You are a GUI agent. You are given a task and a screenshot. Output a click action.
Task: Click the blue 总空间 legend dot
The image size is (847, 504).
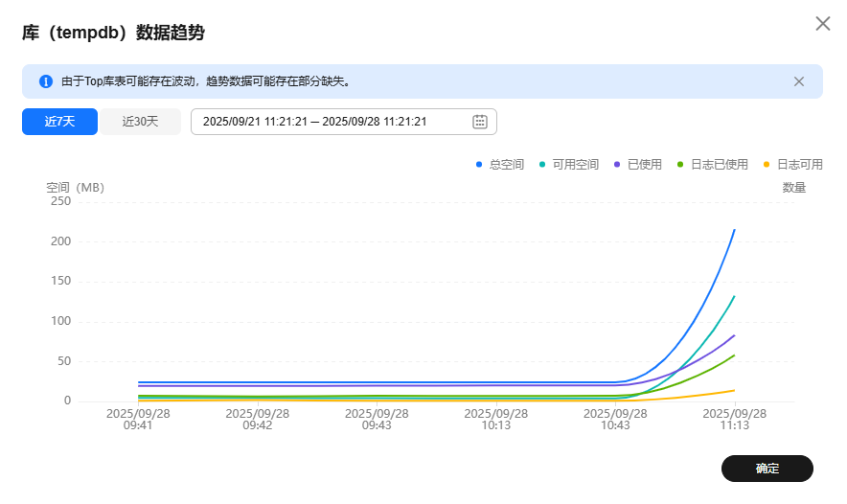pos(479,165)
